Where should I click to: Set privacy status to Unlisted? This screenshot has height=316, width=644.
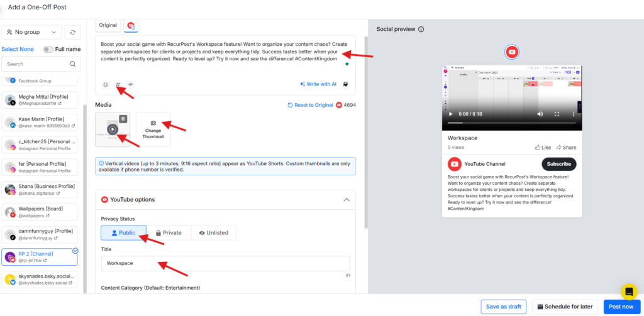pos(214,232)
